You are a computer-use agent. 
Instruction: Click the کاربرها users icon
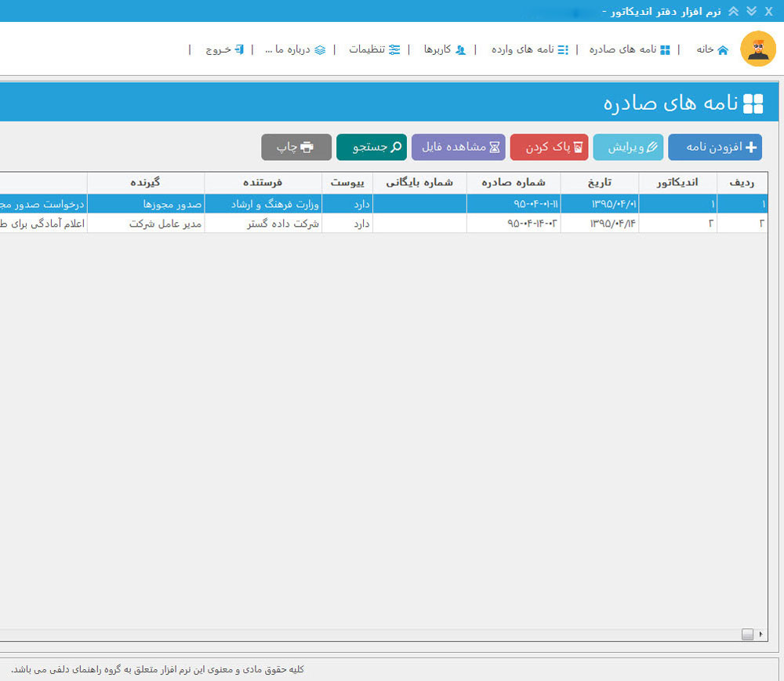tap(463, 49)
